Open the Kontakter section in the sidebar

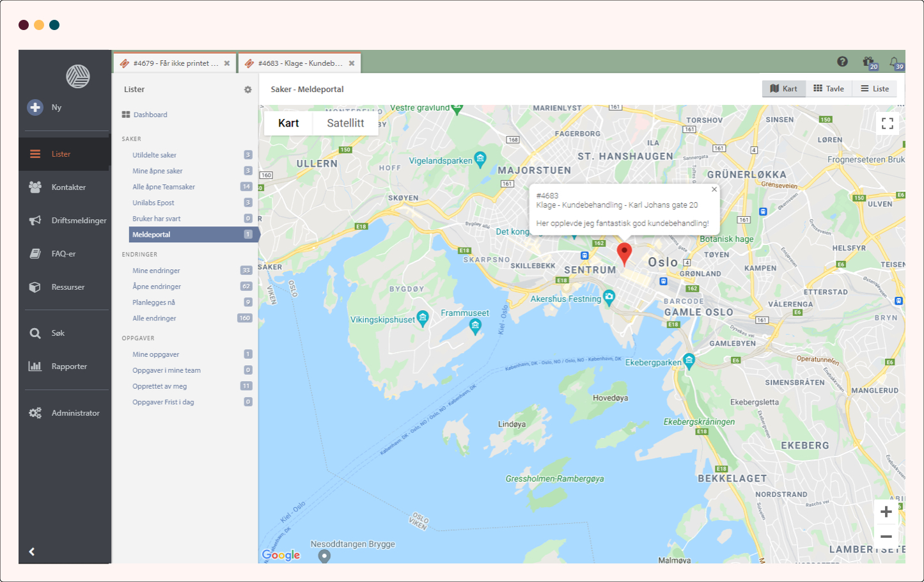(68, 187)
